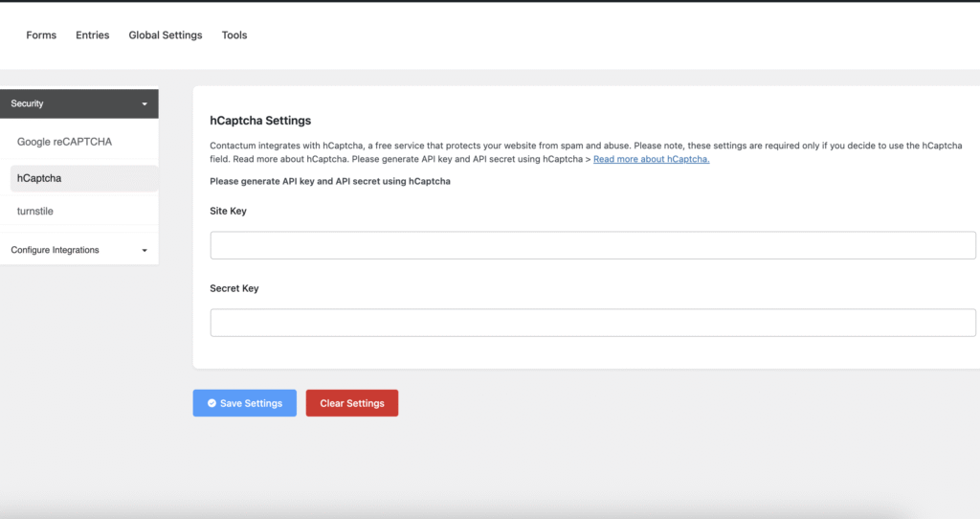Collapse the Security section caret arrow

145,103
